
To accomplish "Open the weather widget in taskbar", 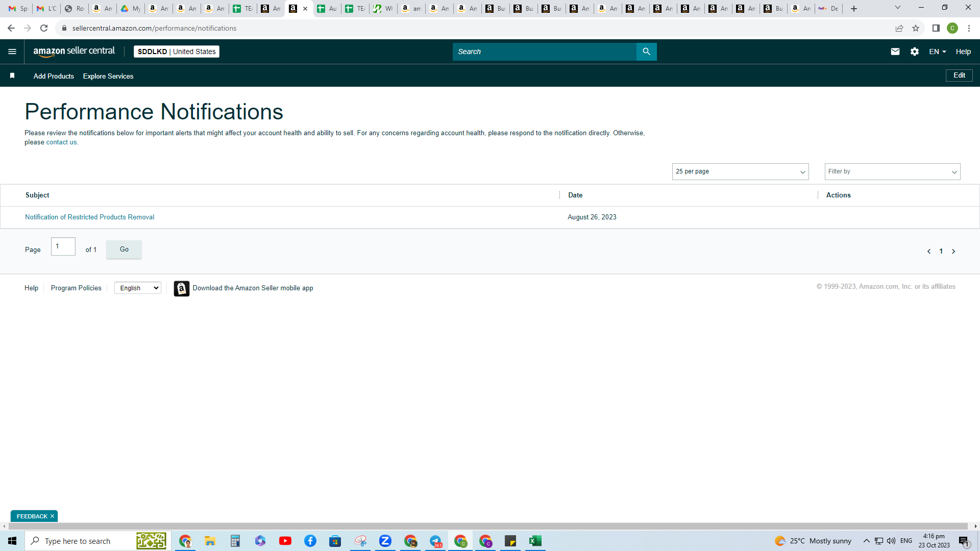I will (x=813, y=541).
